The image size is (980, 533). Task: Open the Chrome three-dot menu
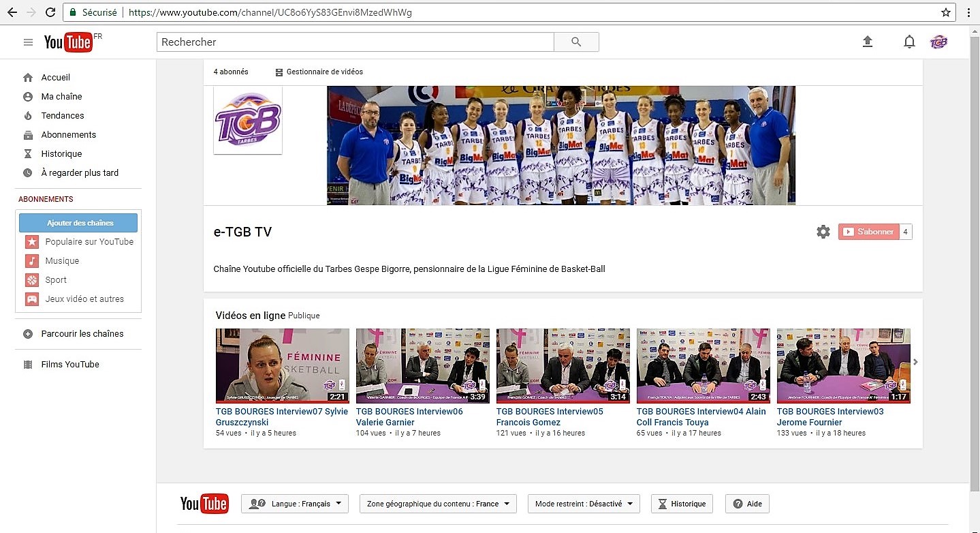[x=968, y=12]
